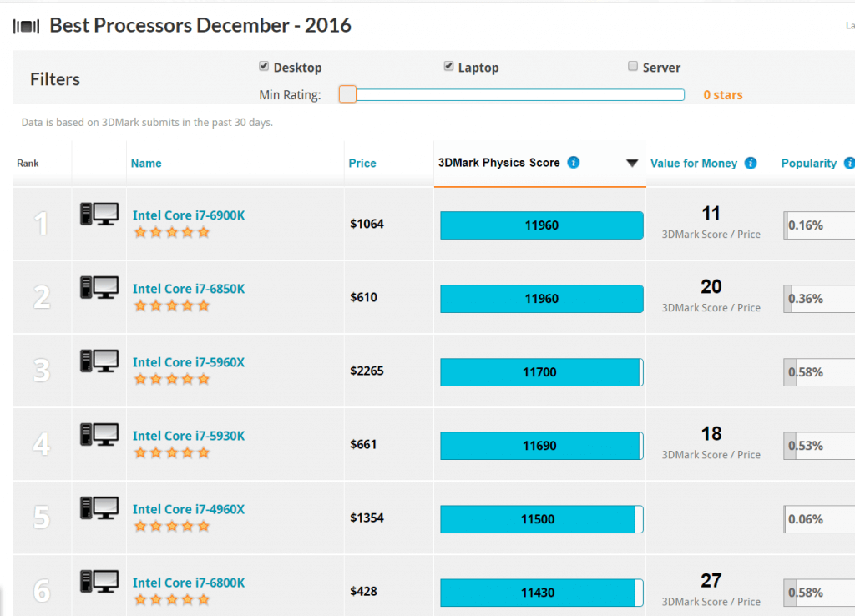Click the Min Rating slider track

tap(512, 95)
